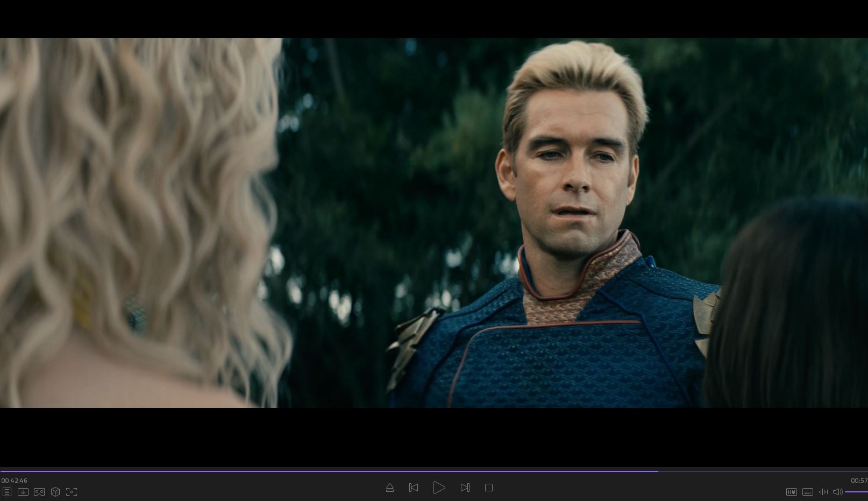
Task: Click the screen capture focus icon
Action: [72, 492]
